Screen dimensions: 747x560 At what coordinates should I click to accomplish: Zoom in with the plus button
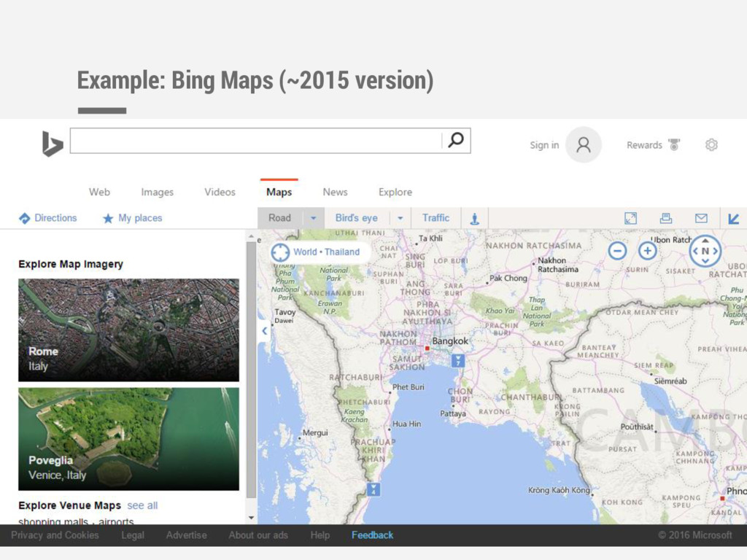point(648,251)
